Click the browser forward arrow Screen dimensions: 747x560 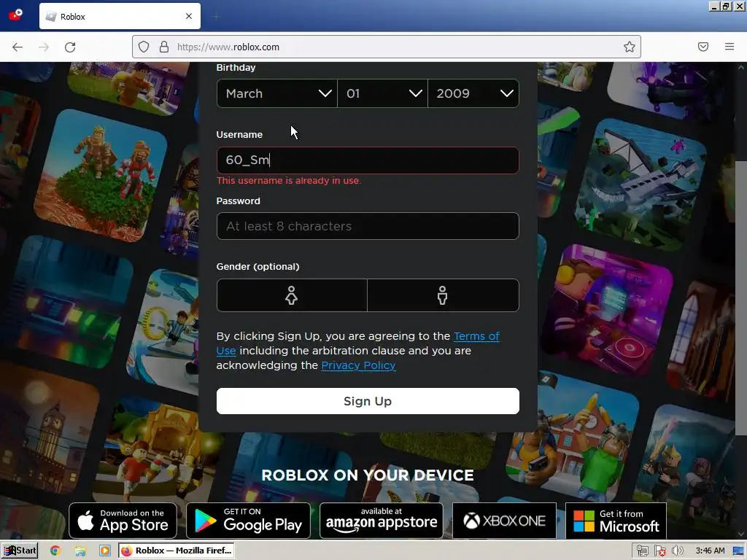44,47
